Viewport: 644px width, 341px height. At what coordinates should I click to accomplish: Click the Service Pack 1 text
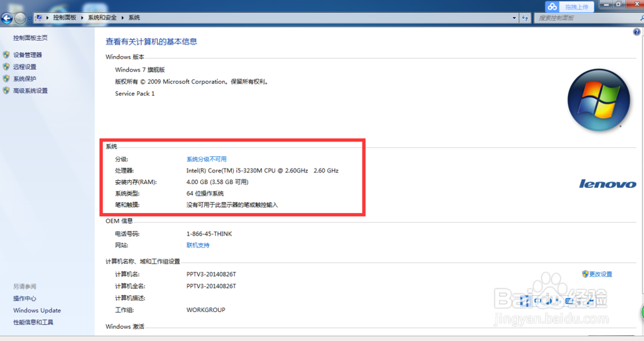click(x=135, y=93)
